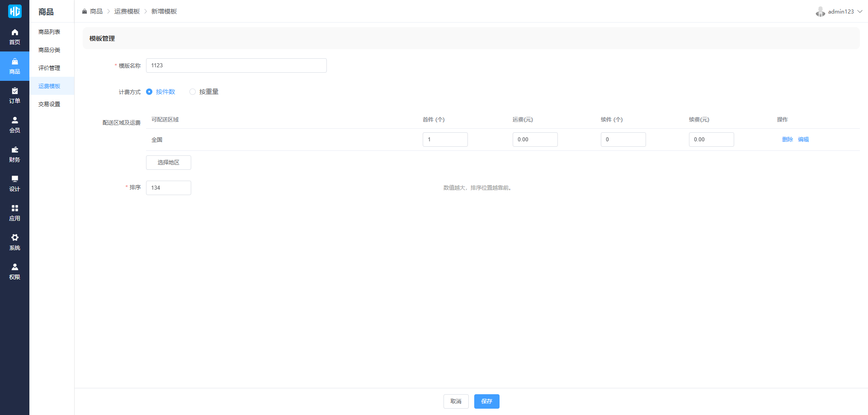Open the permissions user icon
Viewport: 868px width, 415px height.
coord(14,267)
